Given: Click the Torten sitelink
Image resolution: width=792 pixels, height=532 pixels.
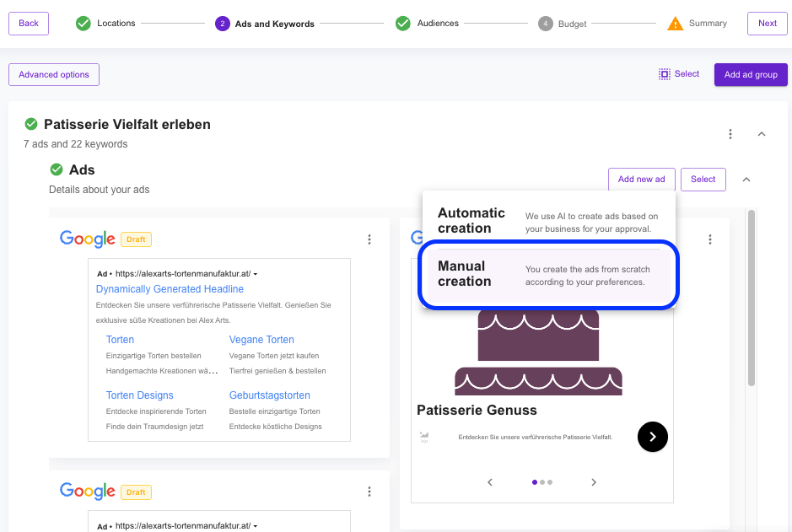Looking at the screenshot, I should (x=120, y=340).
